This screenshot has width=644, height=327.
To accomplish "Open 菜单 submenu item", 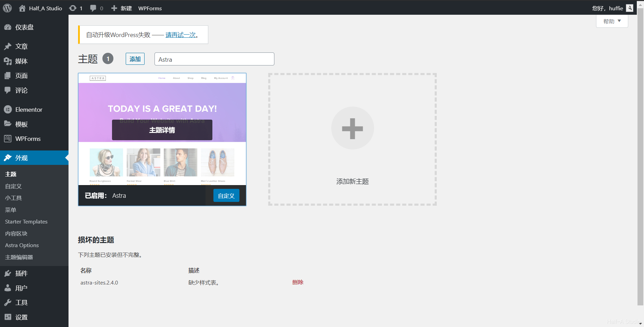I will pyautogui.click(x=11, y=210).
